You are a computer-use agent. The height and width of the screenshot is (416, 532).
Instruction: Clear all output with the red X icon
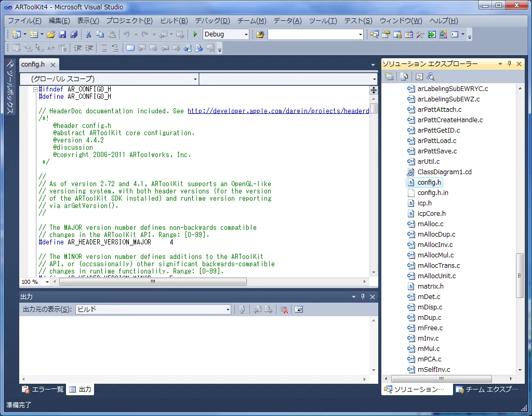[284, 309]
